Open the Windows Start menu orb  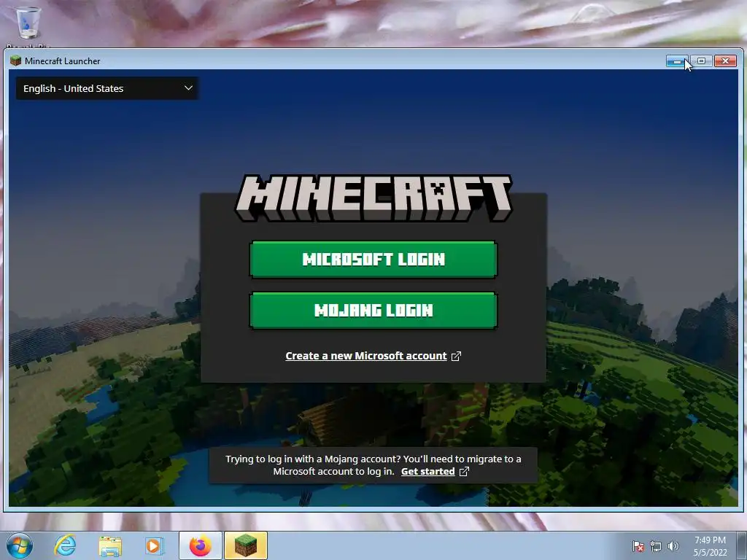[x=20, y=545]
